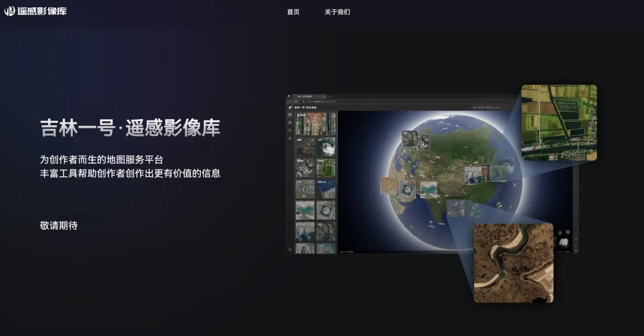This screenshot has height=336, width=644.
Task: Click the 敬请期待 label
Action: (58, 226)
